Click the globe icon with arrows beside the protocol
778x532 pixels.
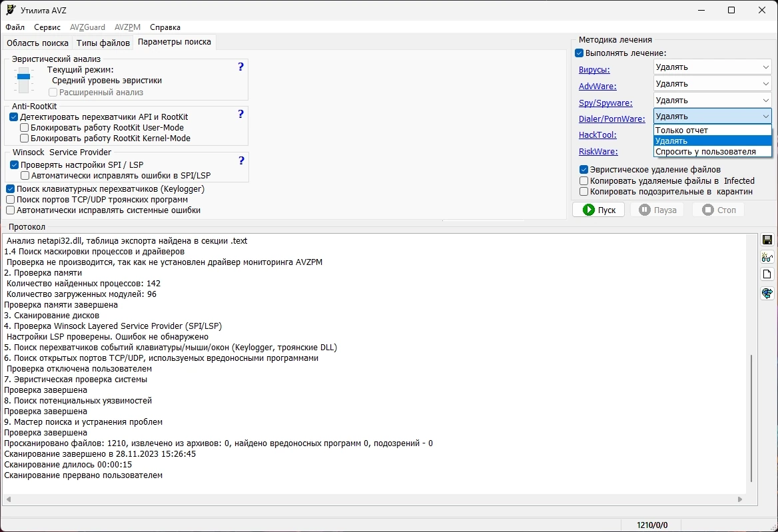tap(767, 293)
